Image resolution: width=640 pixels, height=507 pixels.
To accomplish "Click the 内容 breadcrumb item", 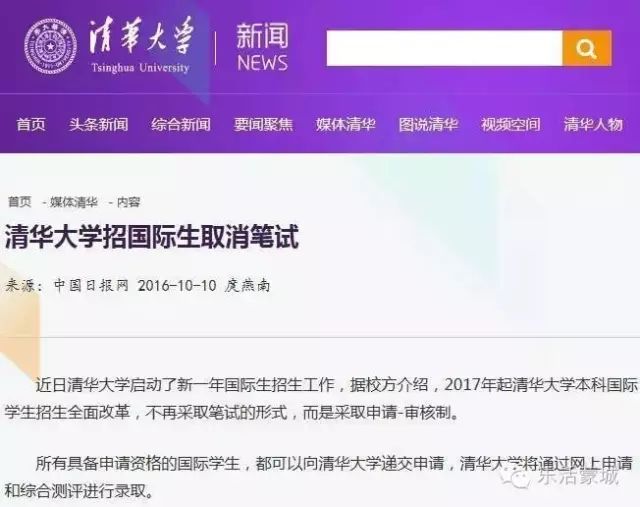I will [x=129, y=202].
